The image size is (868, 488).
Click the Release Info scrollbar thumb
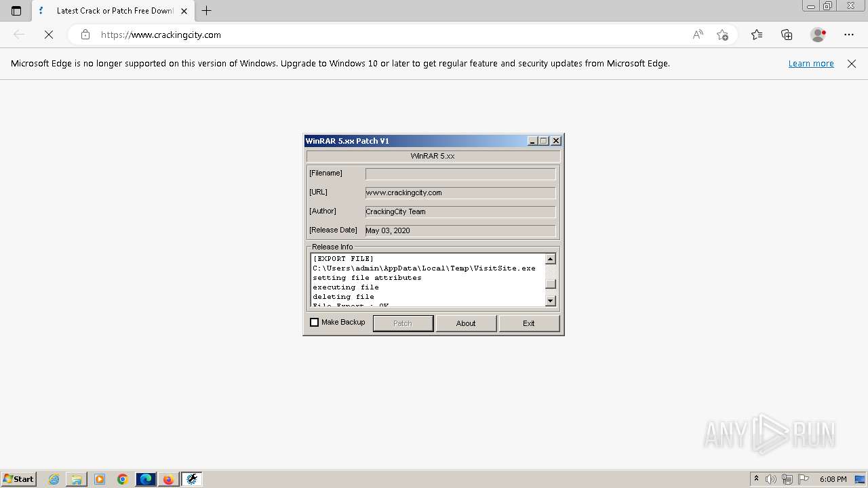click(x=551, y=284)
